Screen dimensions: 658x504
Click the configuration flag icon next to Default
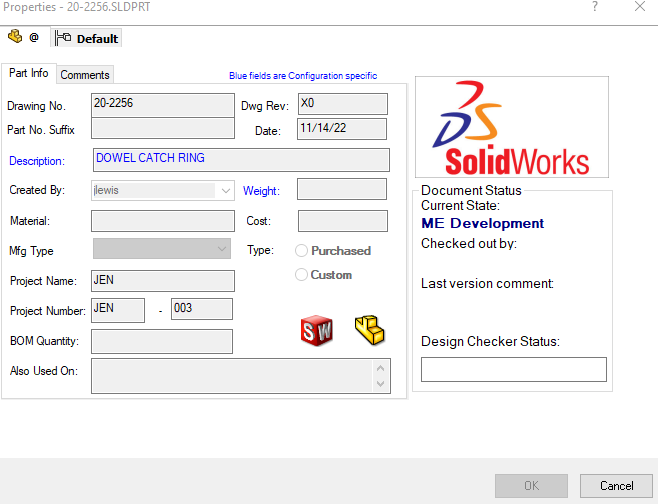pyautogui.click(x=63, y=38)
